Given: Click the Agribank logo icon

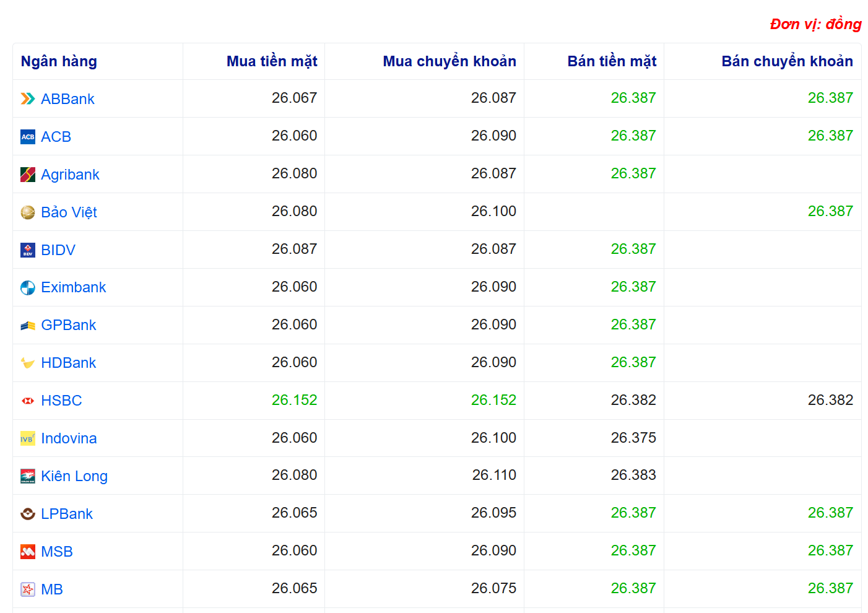Looking at the screenshot, I should click(x=28, y=175).
